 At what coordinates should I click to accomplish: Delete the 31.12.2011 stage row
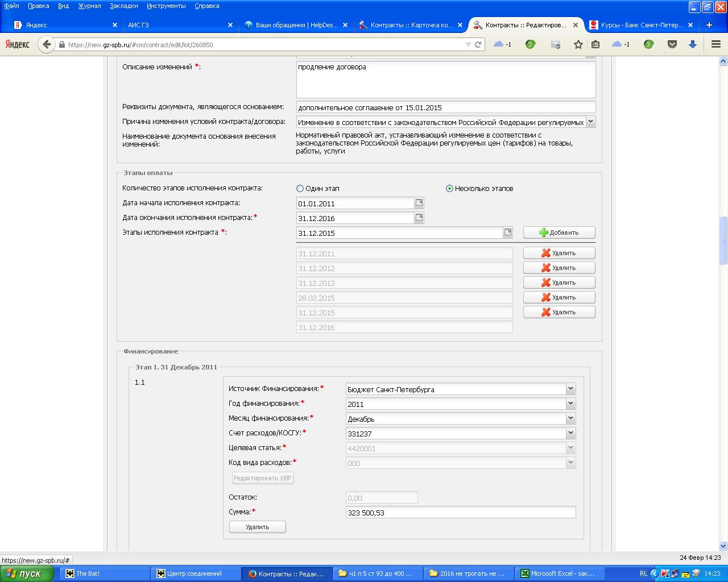559,253
